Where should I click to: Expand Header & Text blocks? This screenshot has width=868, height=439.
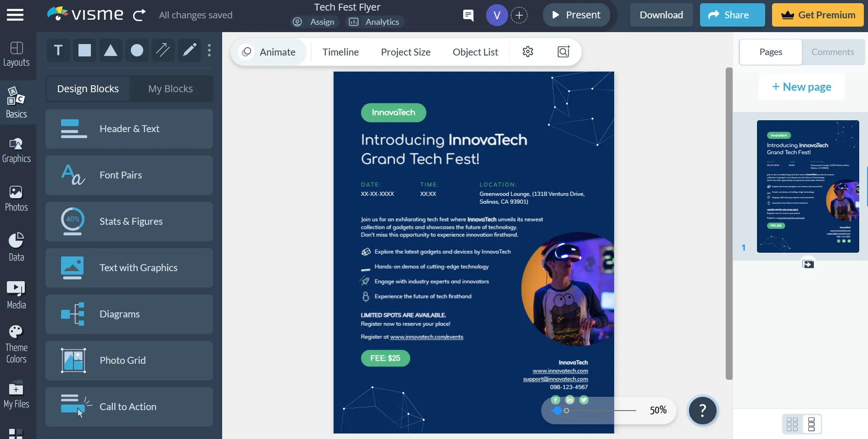pyautogui.click(x=129, y=129)
